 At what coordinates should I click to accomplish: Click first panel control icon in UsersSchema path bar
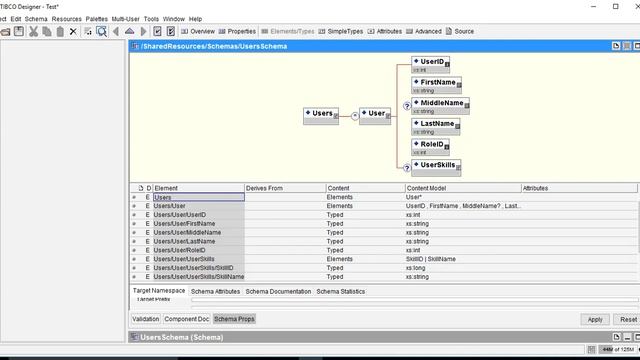click(616, 46)
